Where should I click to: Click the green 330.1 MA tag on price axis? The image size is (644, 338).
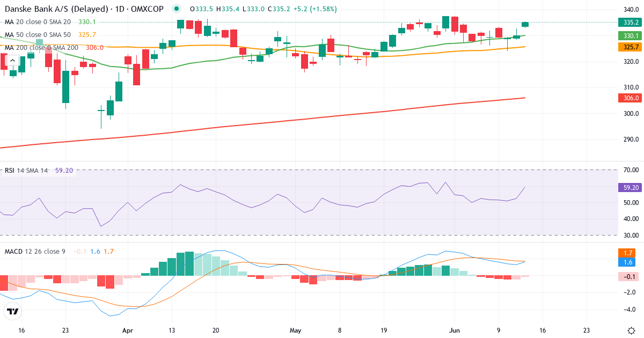[x=631, y=35]
